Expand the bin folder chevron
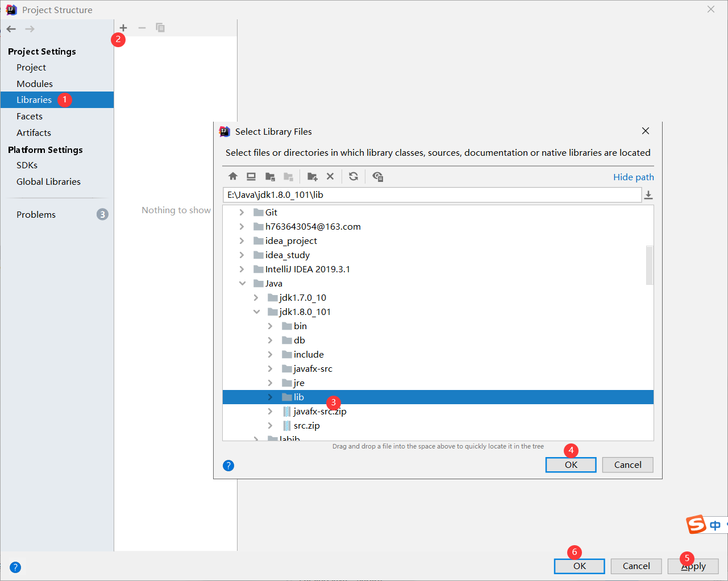The image size is (728, 581). coord(271,326)
